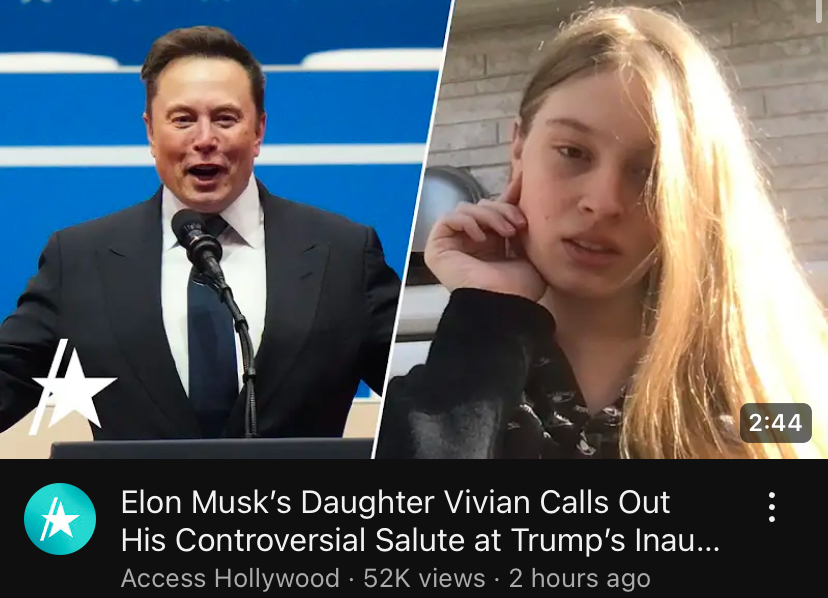The width and height of the screenshot is (828, 598).
Task: Open the Access Hollywood channel avatar
Action: (x=60, y=519)
